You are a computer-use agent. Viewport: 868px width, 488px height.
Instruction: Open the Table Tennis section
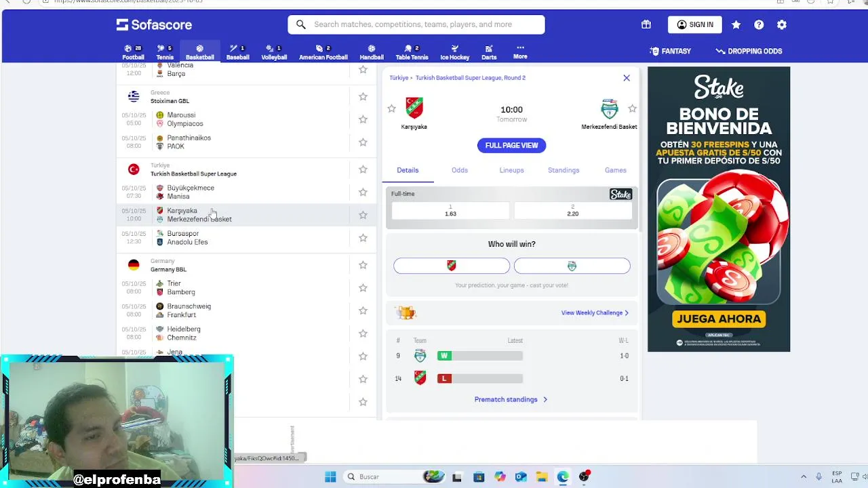click(412, 52)
